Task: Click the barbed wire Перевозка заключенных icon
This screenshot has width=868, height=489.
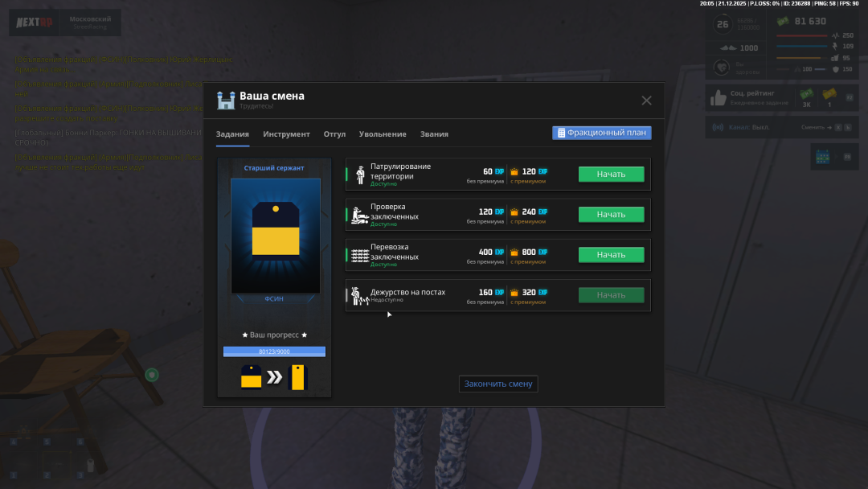Action: coord(359,255)
